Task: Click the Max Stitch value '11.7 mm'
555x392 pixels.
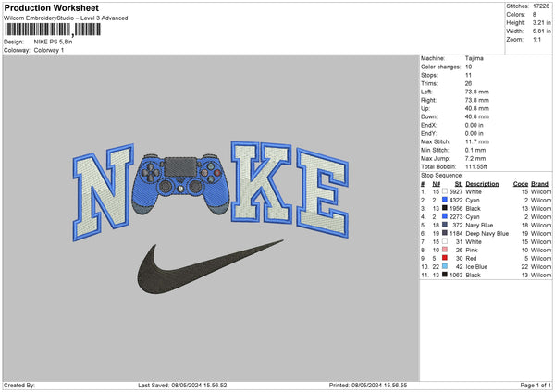Action: [x=476, y=141]
